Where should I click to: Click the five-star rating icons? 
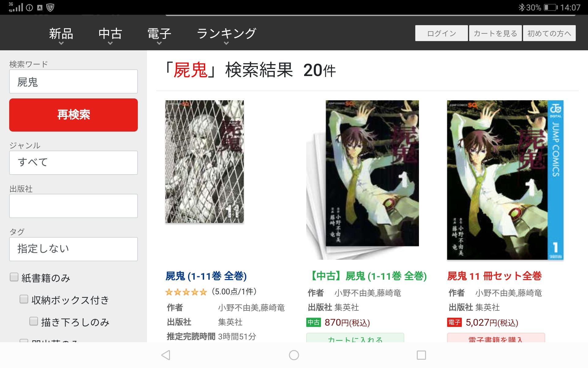[186, 292]
